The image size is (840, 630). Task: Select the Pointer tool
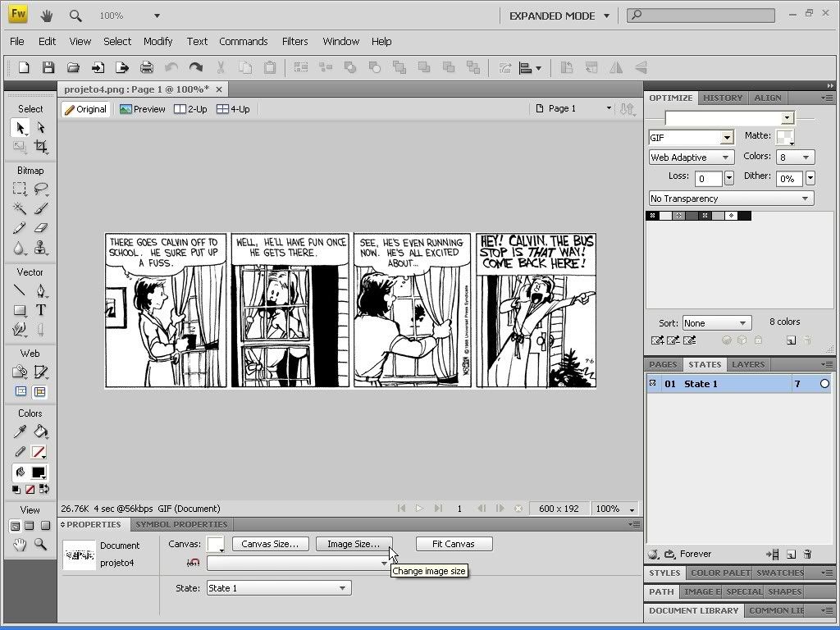click(x=21, y=127)
